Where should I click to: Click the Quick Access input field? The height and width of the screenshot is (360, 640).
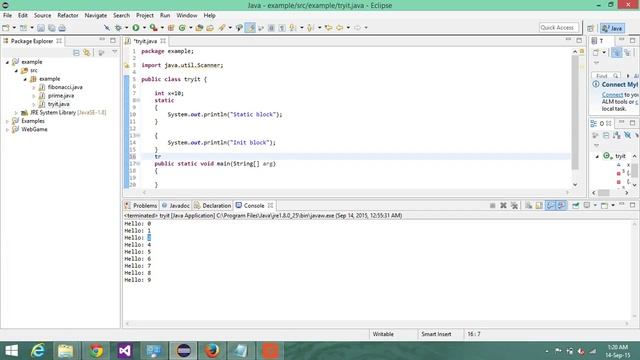[559, 27]
